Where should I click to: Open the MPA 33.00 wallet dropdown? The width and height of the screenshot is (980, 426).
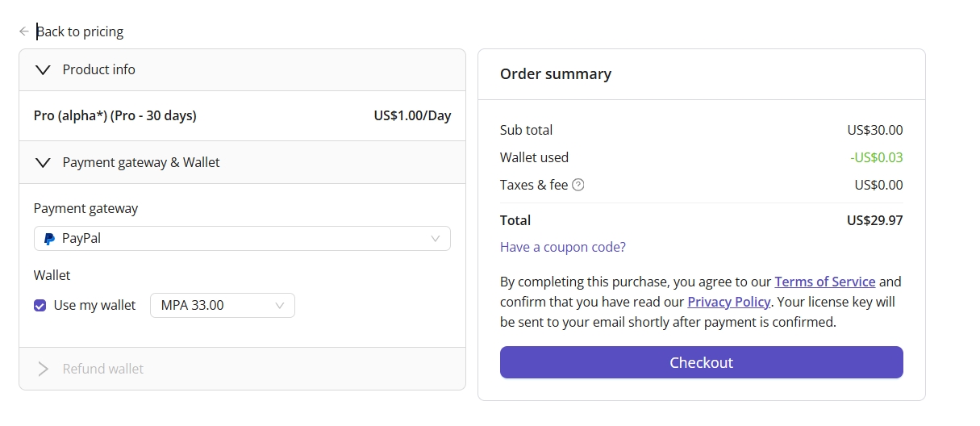click(222, 306)
